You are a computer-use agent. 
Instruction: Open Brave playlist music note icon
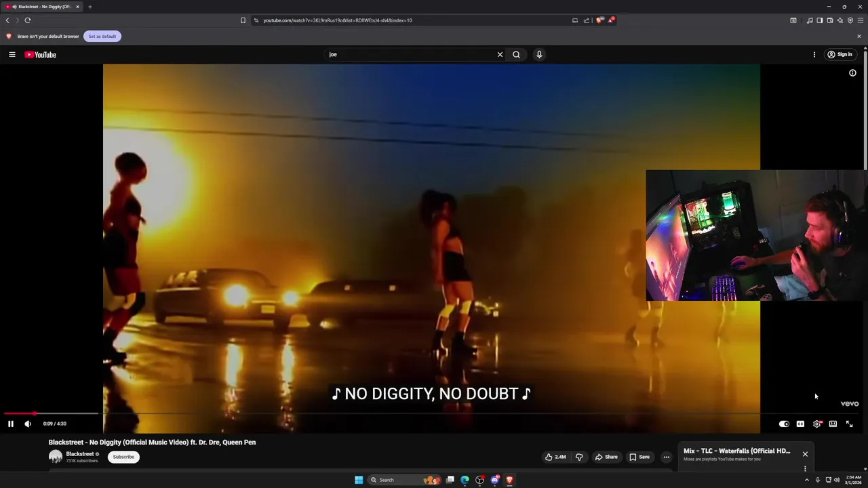point(810,20)
